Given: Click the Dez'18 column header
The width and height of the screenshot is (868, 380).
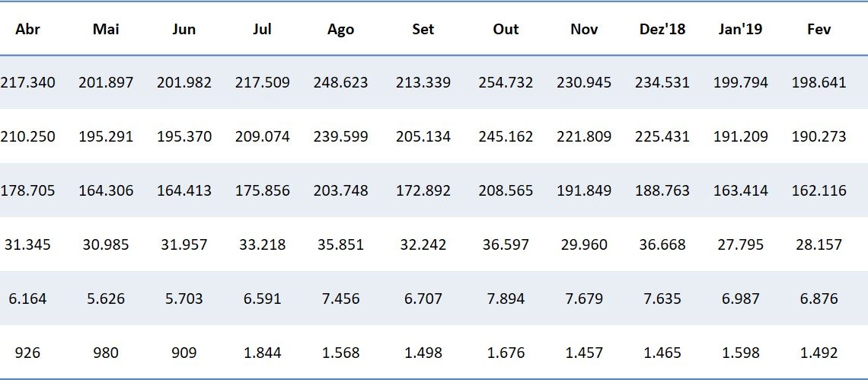Looking at the screenshot, I should 662,30.
